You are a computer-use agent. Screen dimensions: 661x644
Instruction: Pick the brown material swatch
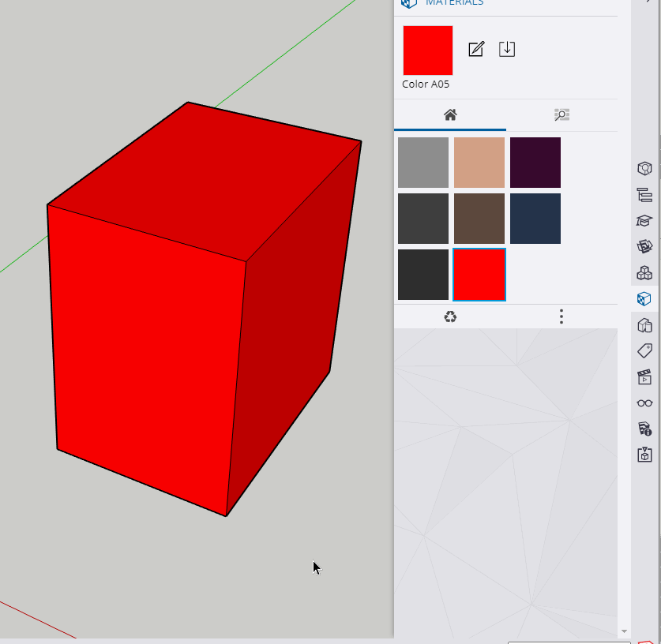479,219
